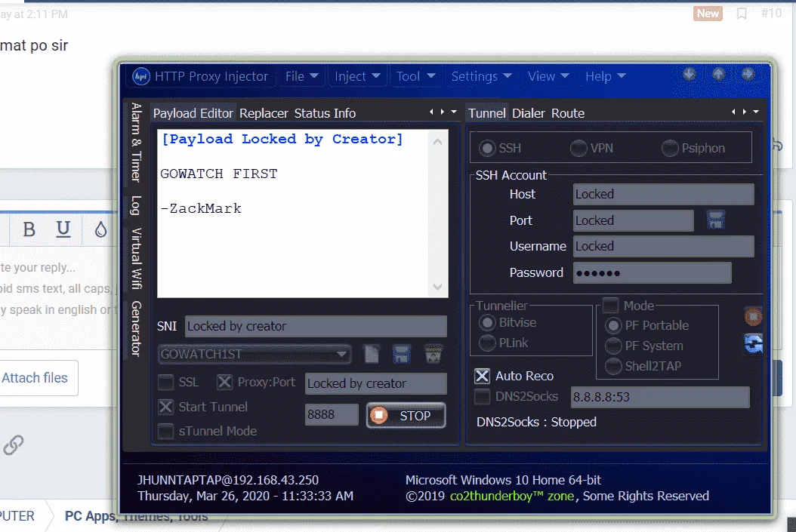Screen dimensions: 796x532
Task: Enable the DNS2Socks checkbox
Action: [483, 397]
